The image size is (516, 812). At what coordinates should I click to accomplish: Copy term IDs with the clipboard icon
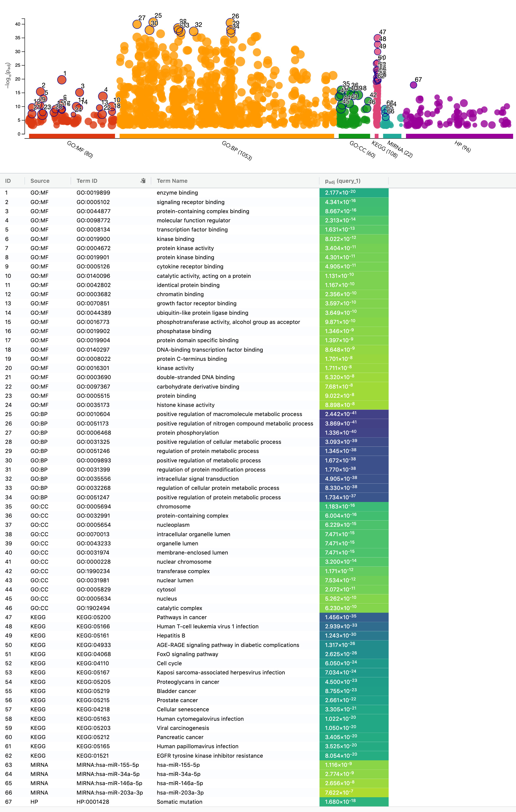[x=143, y=181]
